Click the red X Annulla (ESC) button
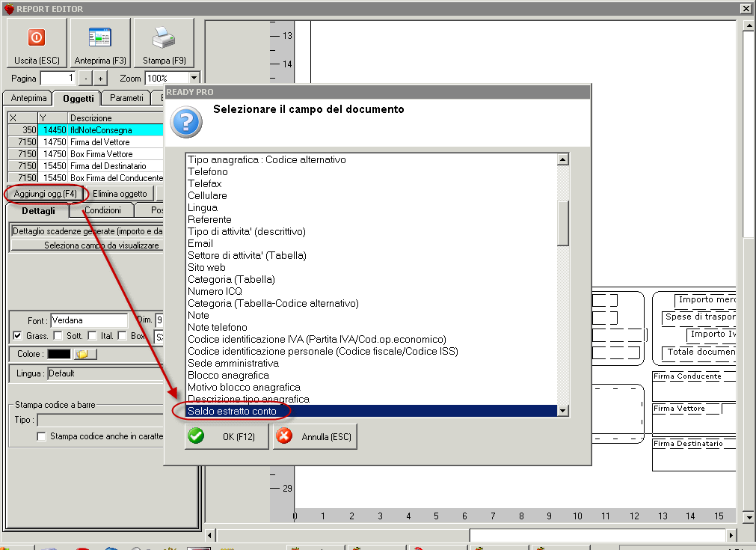Screen dimensions: 756x550 [x=315, y=436]
